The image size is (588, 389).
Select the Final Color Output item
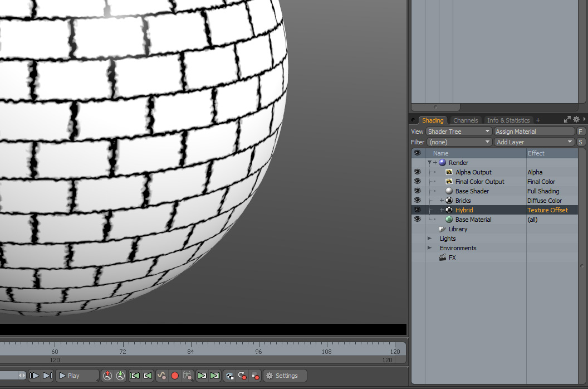[479, 182]
